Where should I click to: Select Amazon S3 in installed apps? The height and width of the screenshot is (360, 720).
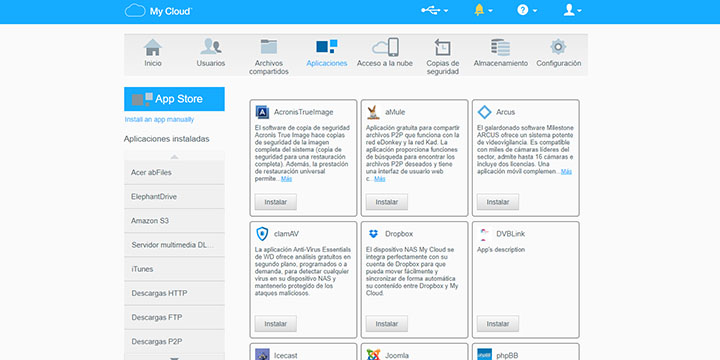point(174,221)
